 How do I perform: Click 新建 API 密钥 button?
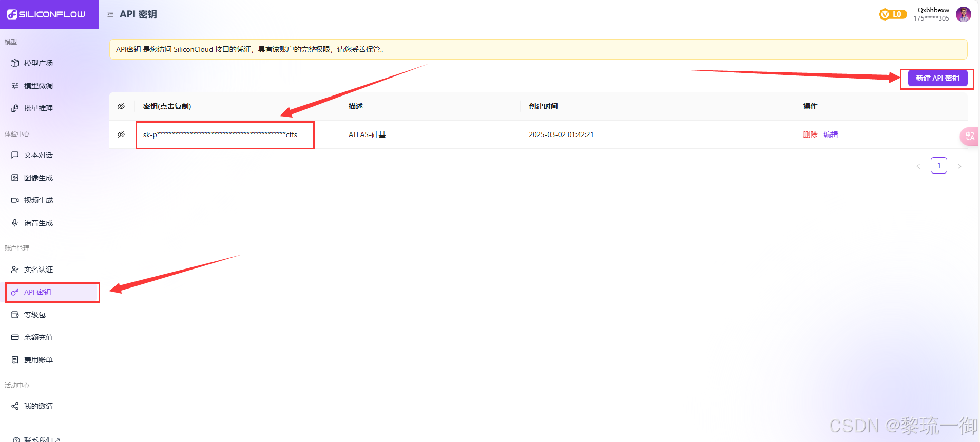click(937, 78)
